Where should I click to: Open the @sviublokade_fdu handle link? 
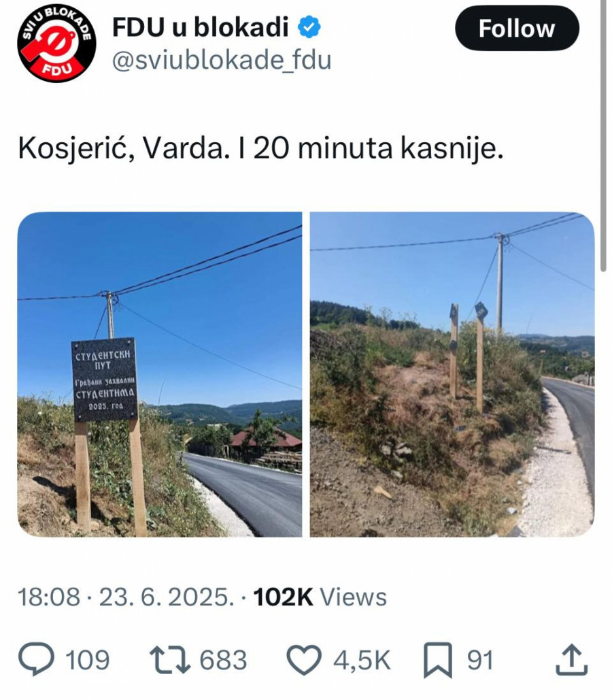click(x=222, y=61)
